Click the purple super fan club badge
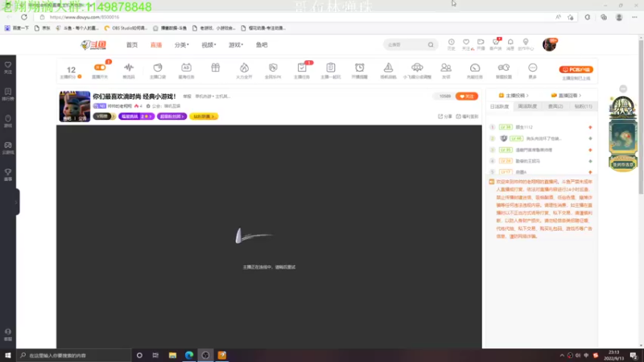 click(171, 117)
